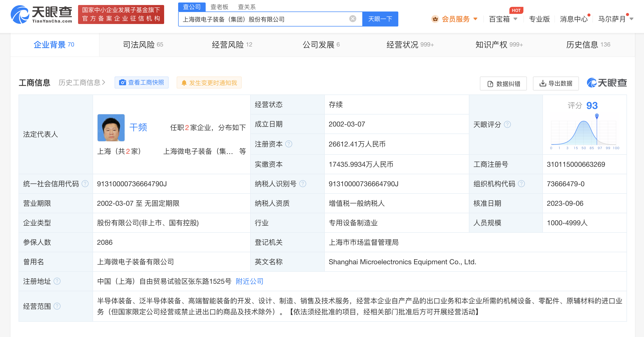Screen dimensions: 644x337
Task: Click help icon next to 注册地址
Action: (57, 281)
